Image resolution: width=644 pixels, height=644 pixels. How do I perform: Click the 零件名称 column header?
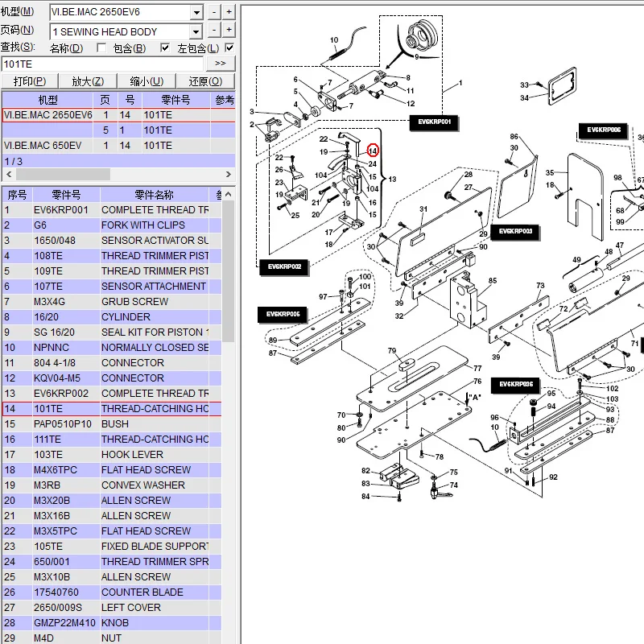click(154, 195)
